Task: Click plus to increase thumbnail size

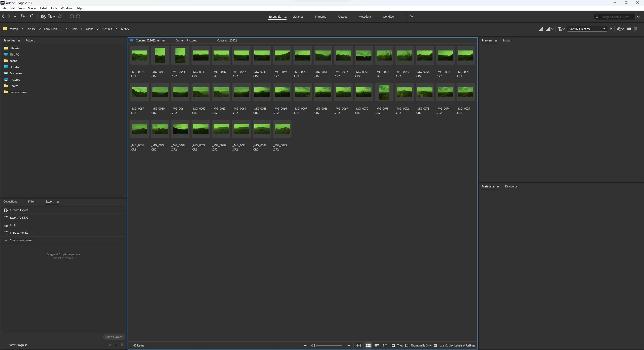Action: coord(349,345)
